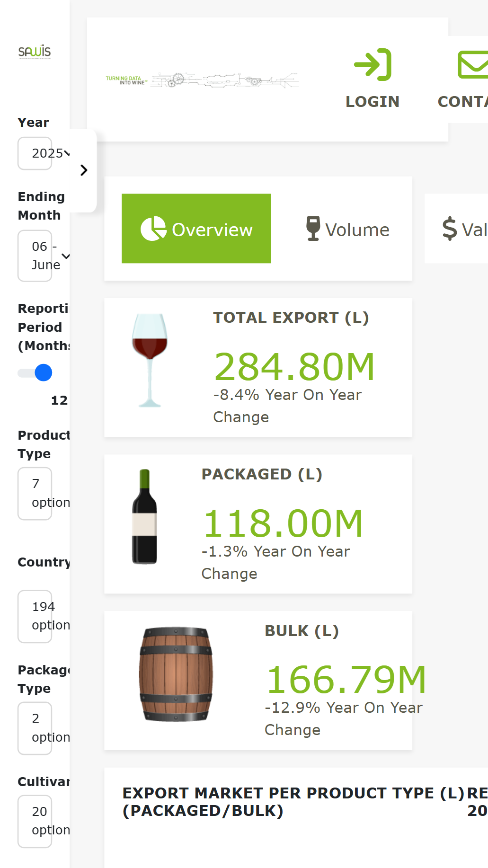Expand sidebar with the chevron arrow
This screenshot has height=868, width=488.
84,170
